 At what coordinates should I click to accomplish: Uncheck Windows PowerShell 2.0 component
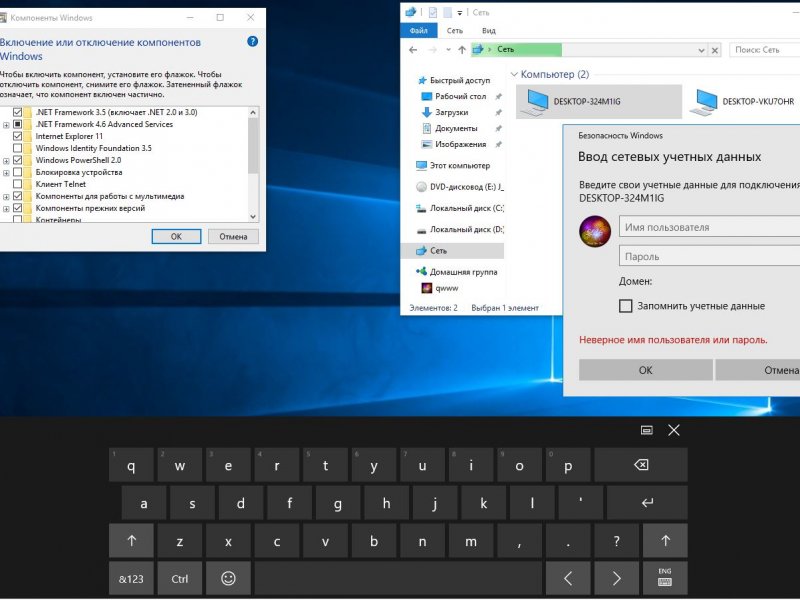click(x=17, y=160)
